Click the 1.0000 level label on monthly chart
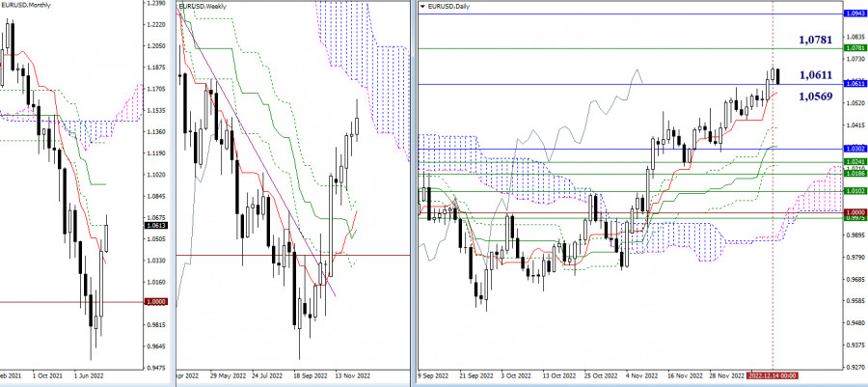Image resolution: width=868 pixels, height=387 pixels. click(156, 302)
